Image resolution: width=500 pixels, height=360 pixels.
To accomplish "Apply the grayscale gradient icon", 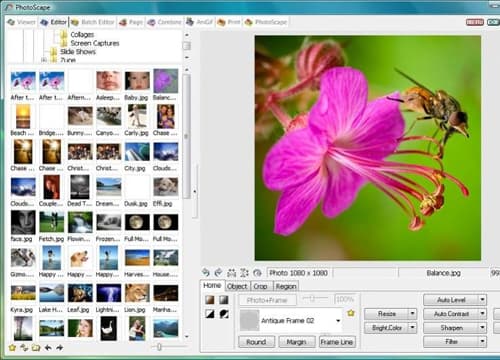I will tap(224, 299).
